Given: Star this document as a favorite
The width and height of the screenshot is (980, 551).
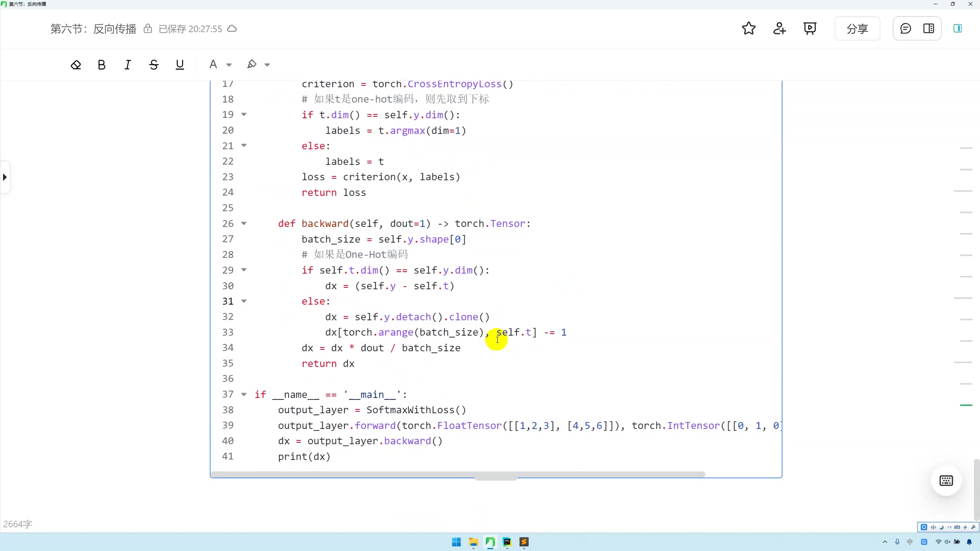Looking at the screenshot, I should (748, 28).
